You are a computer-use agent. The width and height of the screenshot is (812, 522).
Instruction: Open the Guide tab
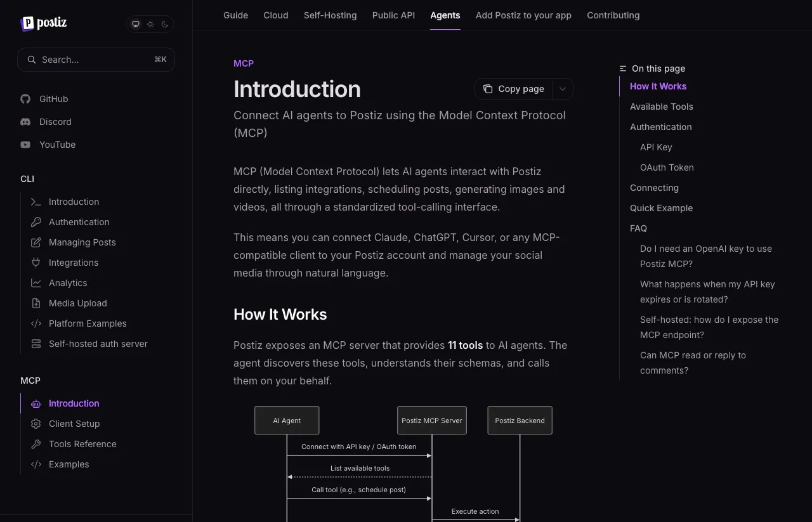tap(236, 15)
